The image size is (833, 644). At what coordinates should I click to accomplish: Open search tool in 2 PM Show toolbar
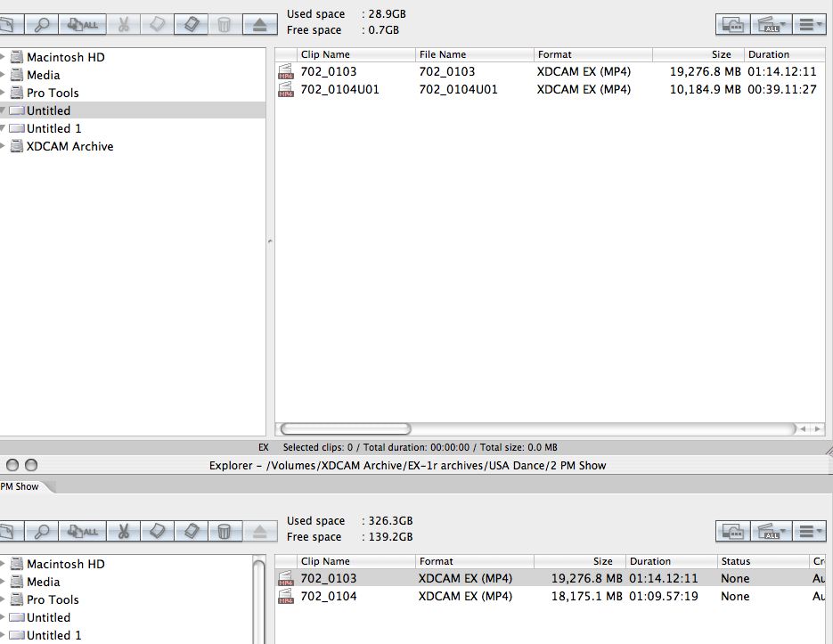[x=42, y=531]
